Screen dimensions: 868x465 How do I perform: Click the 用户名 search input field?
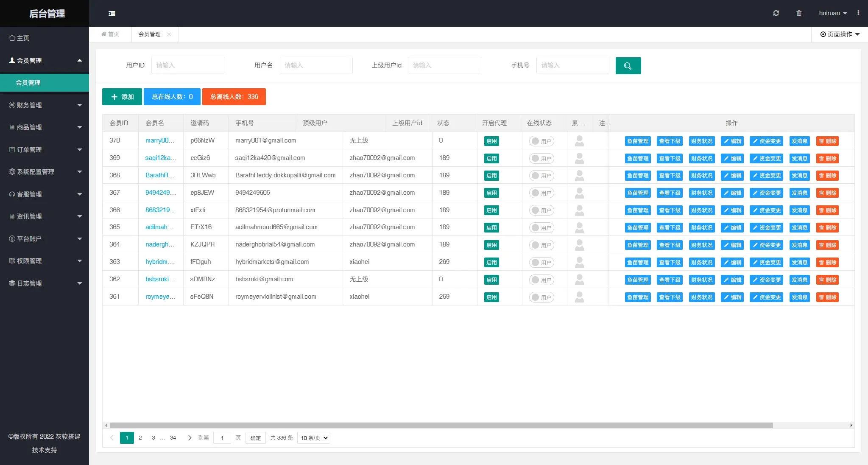coord(316,65)
